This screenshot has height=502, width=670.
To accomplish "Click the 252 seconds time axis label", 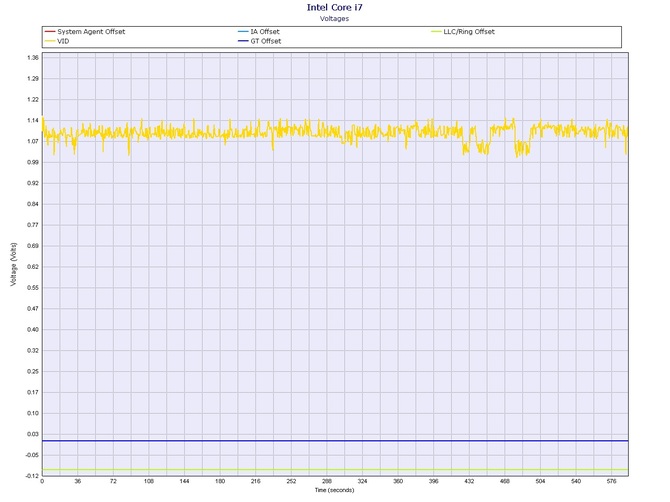I will coord(291,481).
